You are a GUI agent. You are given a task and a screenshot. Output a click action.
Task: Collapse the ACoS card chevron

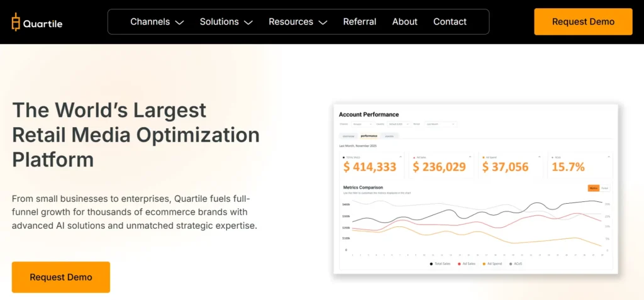(x=609, y=157)
